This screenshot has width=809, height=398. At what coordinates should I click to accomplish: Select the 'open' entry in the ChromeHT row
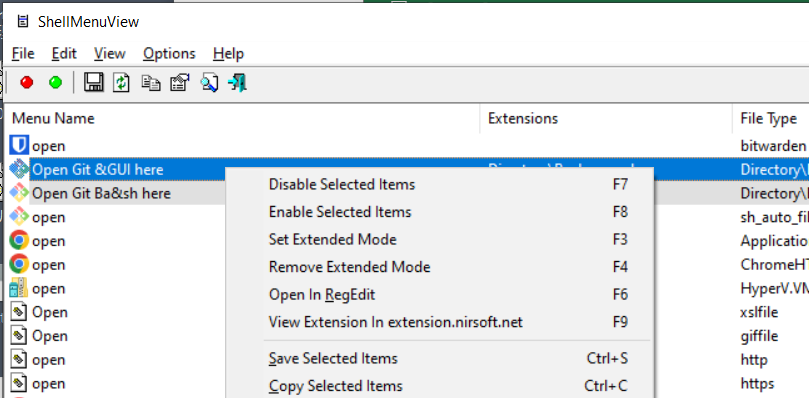point(48,265)
